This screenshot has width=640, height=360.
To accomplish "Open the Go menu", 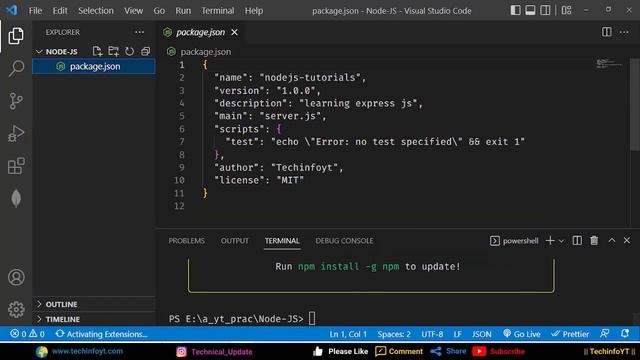I will coord(159,11).
